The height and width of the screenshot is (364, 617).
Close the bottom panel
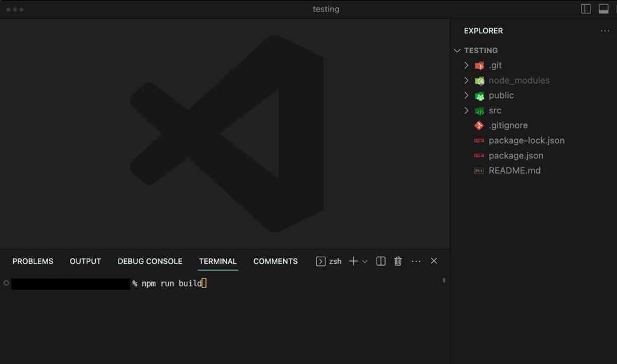[x=434, y=261]
